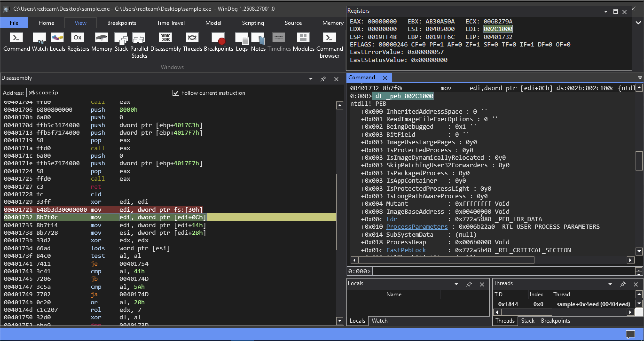Switch to the Scripting ribbon tab
The image size is (644, 341).
(x=253, y=23)
